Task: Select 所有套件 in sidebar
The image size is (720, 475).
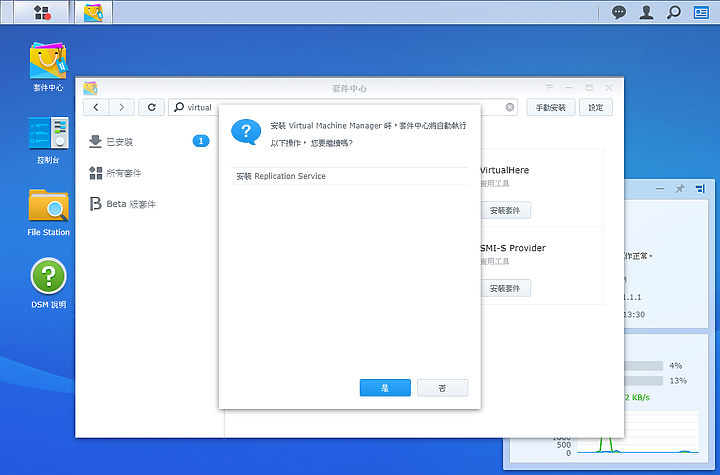Action: pyautogui.click(x=149, y=173)
